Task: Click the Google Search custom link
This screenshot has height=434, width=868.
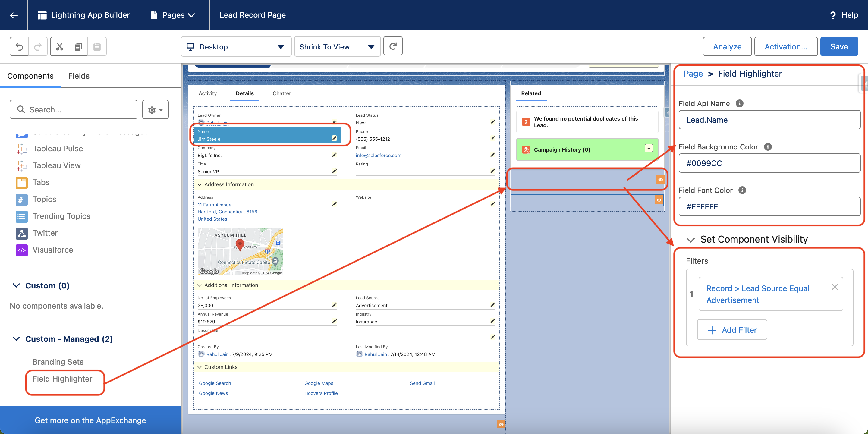Action: [215, 383]
